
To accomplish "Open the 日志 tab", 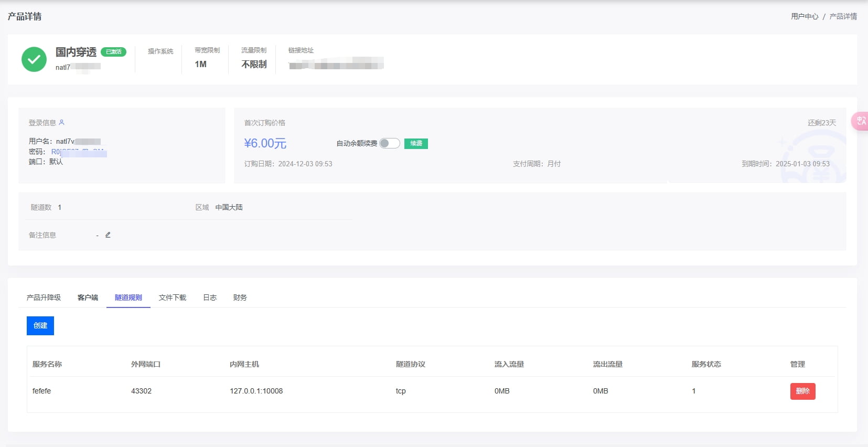I will [x=210, y=297].
